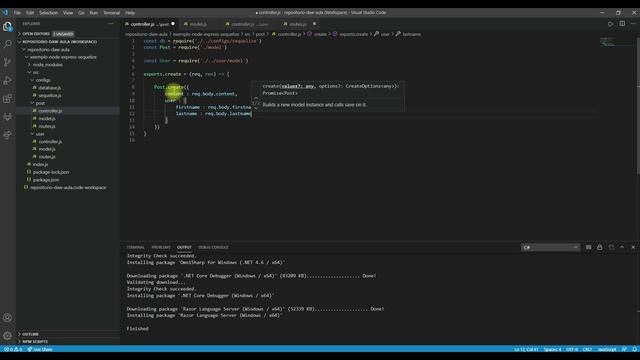Collapse the user folder
The height and width of the screenshot is (360, 640).
40,134
